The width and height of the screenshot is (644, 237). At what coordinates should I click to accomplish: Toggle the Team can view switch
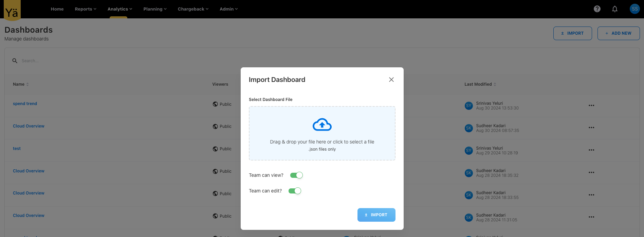click(x=296, y=175)
